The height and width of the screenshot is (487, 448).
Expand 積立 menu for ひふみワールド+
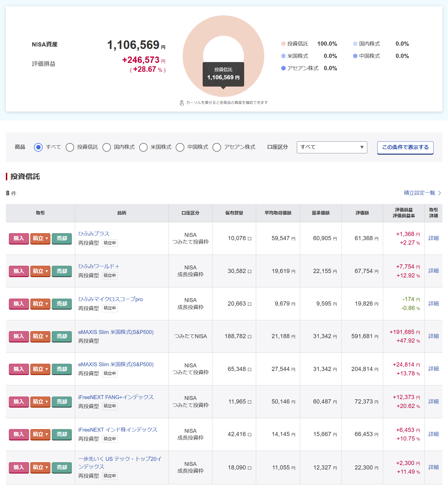(x=40, y=271)
